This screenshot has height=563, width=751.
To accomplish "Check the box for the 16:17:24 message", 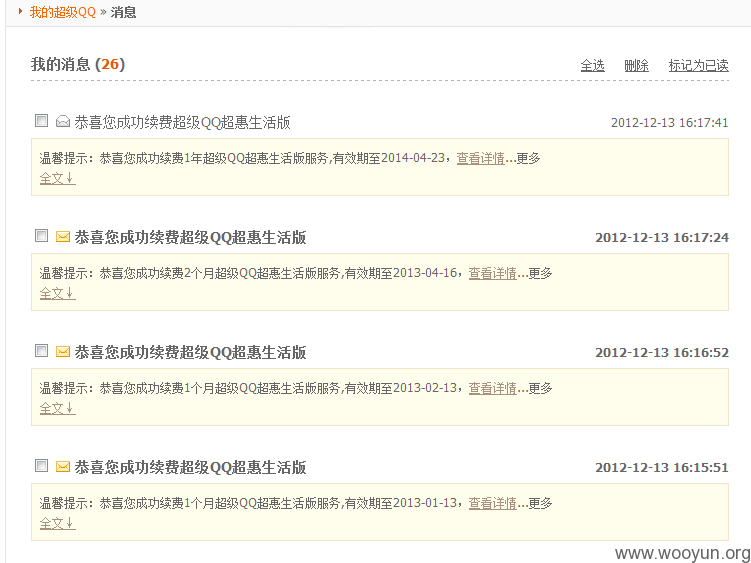I will 42,236.
